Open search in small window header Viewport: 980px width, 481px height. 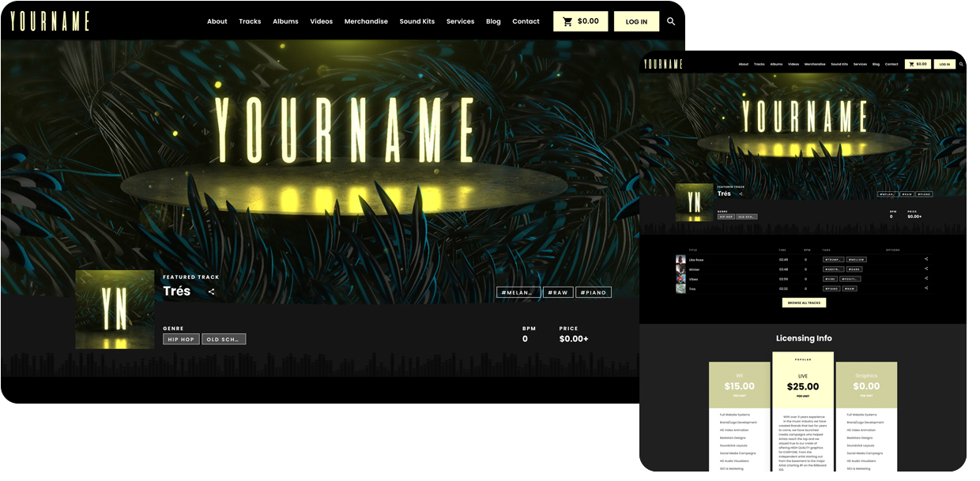961,64
